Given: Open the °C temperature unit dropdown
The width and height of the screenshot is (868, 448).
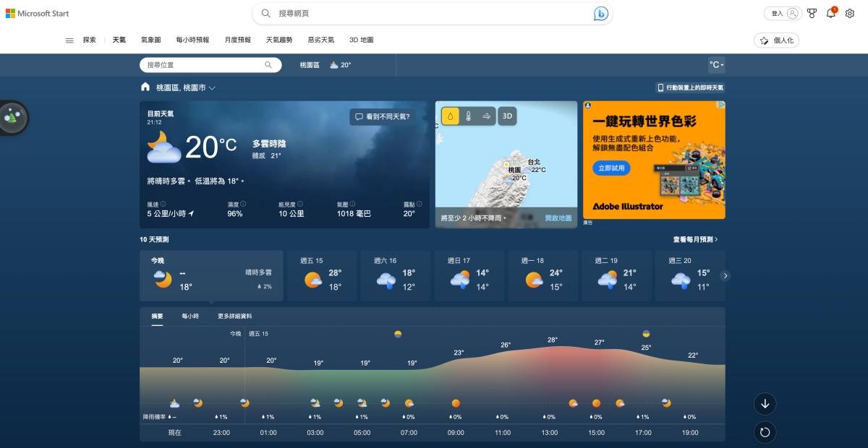Looking at the screenshot, I should coord(714,64).
